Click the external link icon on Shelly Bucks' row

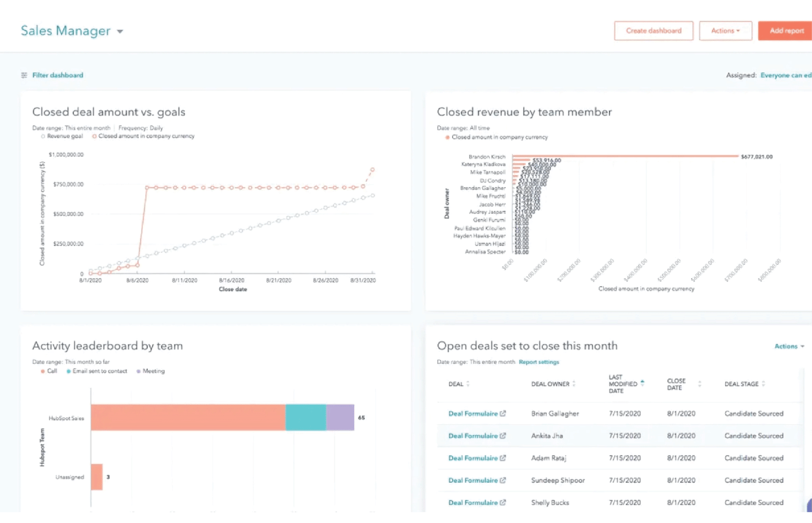point(502,502)
